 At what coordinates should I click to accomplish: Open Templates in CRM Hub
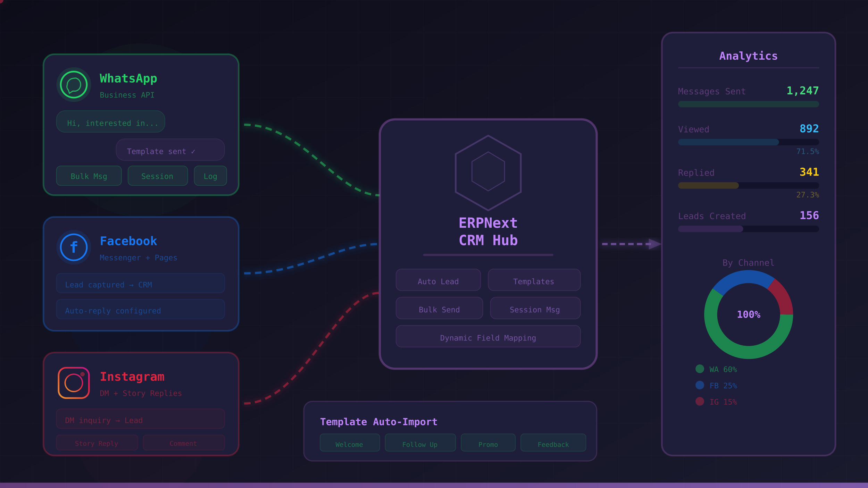click(x=534, y=280)
